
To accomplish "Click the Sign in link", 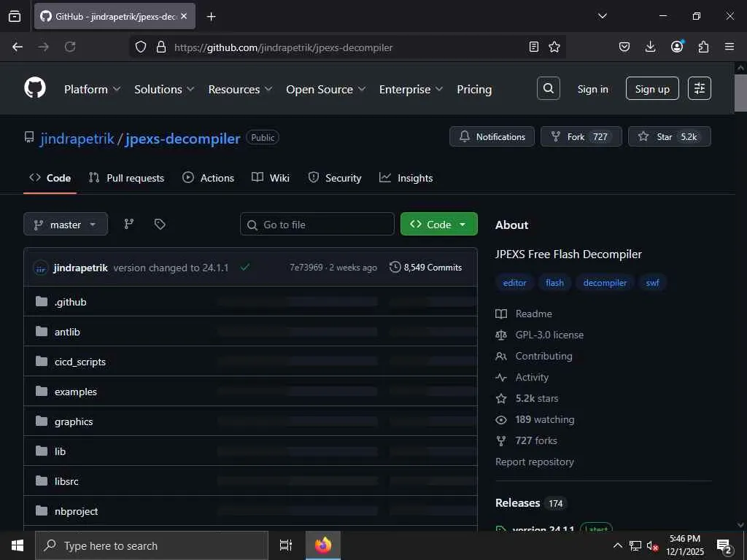I will click(x=592, y=89).
